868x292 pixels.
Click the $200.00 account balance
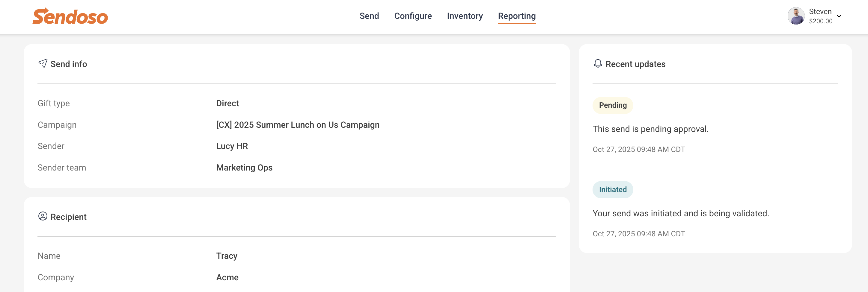point(820,21)
